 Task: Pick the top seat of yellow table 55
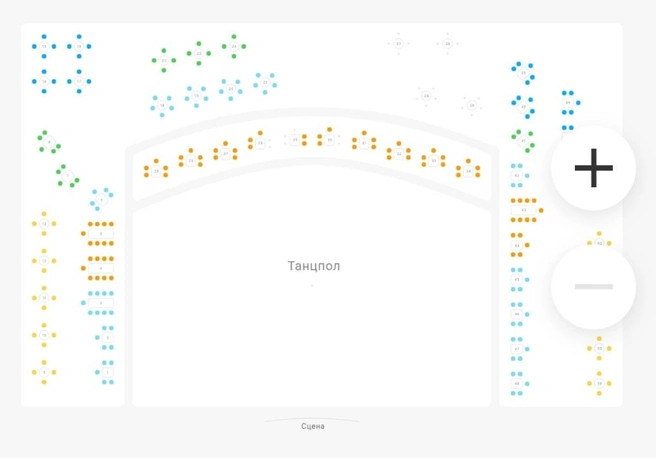pos(599,338)
